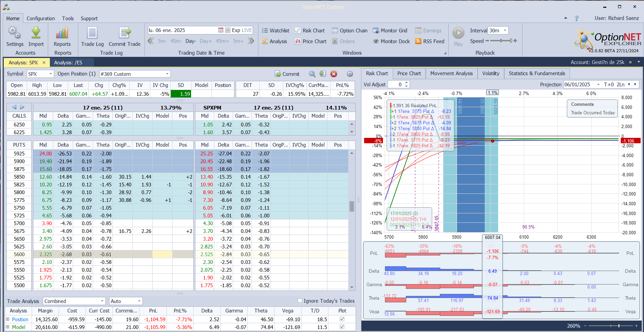Viewport: 644px width, 332px height.
Task: Step forward one day with Day+
Action: point(206,41)
